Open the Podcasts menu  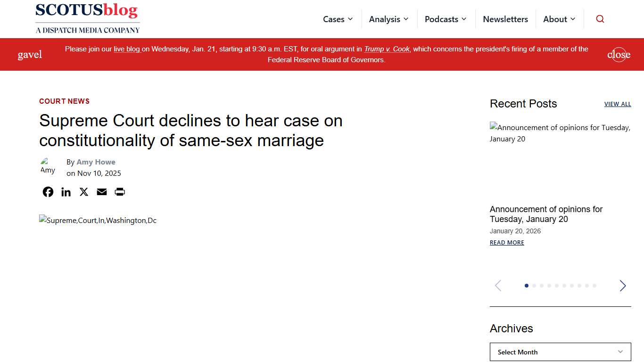point(446,19)
